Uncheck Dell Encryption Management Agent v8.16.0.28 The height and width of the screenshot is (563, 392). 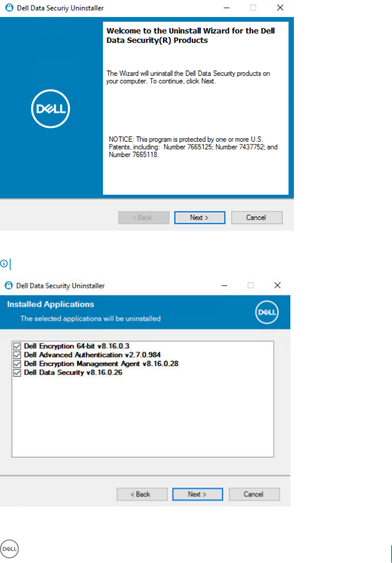tap(17, 364)
